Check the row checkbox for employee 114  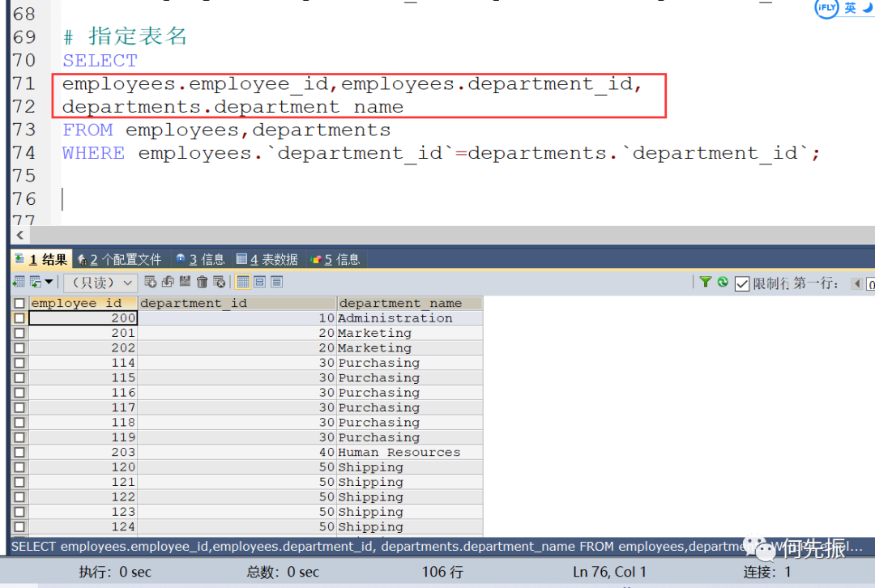click(x=19, y=363)
